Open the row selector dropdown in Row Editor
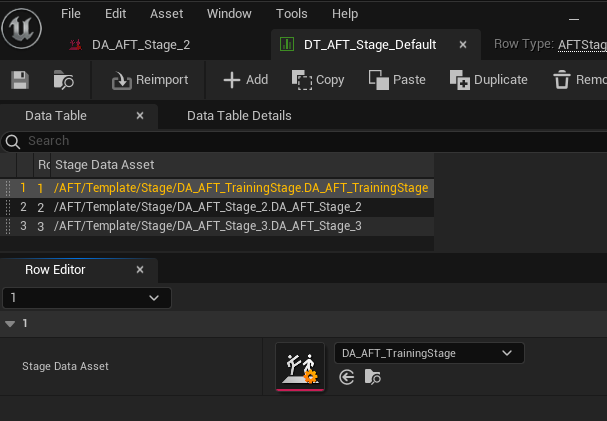Screen dimensions: 607x421 point(87,298)
